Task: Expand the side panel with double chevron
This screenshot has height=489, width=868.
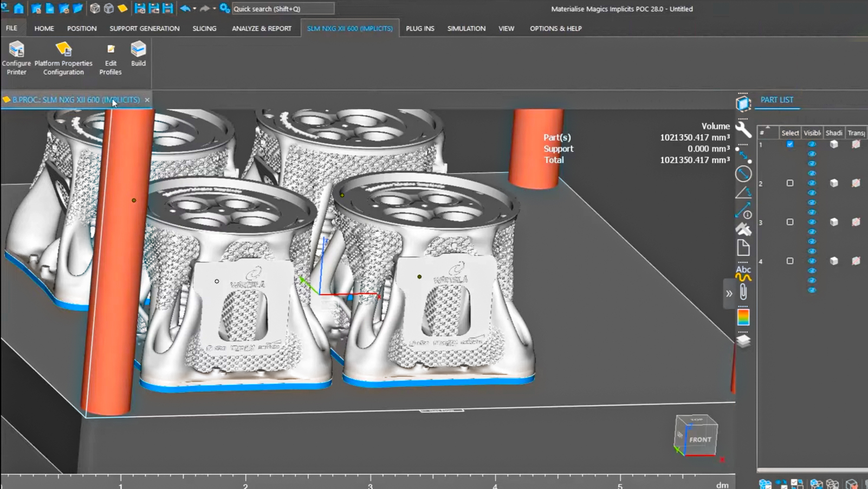Action: (x=729, y=293)
